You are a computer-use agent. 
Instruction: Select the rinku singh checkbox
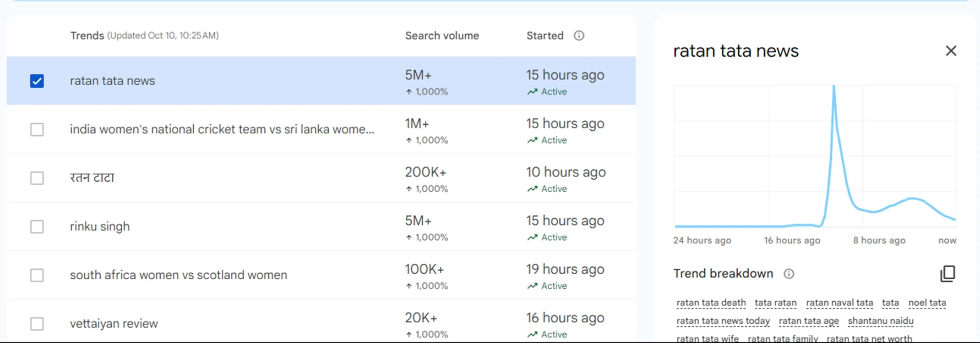click(x=37, y=227)
